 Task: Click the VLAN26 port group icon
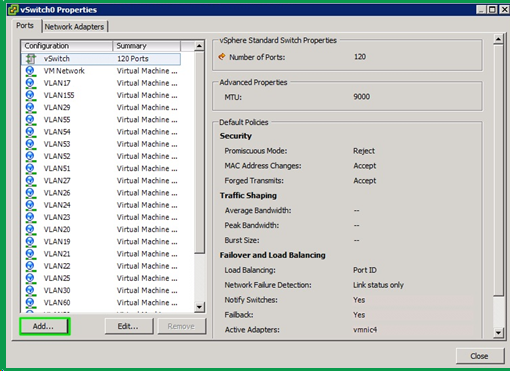[x=30, y=193]
